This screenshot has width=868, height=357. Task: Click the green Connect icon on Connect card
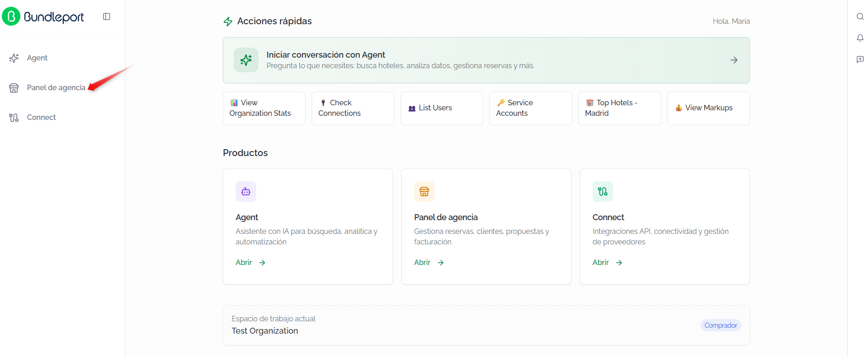[603, 191]
